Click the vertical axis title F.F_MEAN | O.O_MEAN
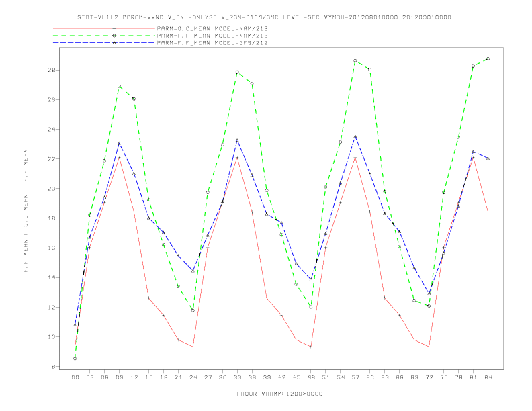This screenshot has width=532, height=411. click(x=26, y=211)
